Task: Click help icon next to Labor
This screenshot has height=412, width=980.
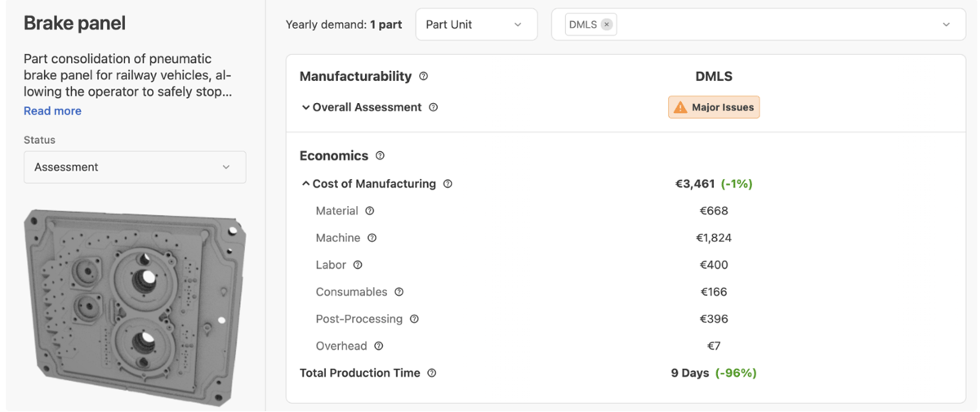Action: pos(358,265)
